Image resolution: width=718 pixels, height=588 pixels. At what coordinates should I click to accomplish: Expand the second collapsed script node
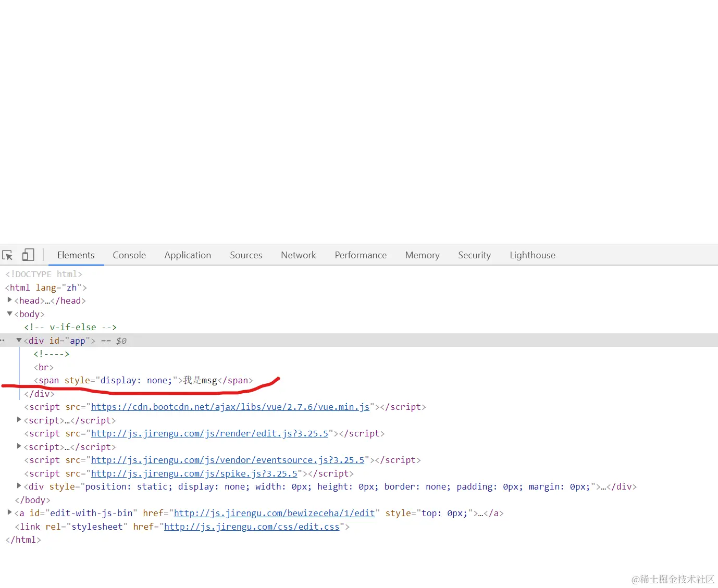point(19,446)
